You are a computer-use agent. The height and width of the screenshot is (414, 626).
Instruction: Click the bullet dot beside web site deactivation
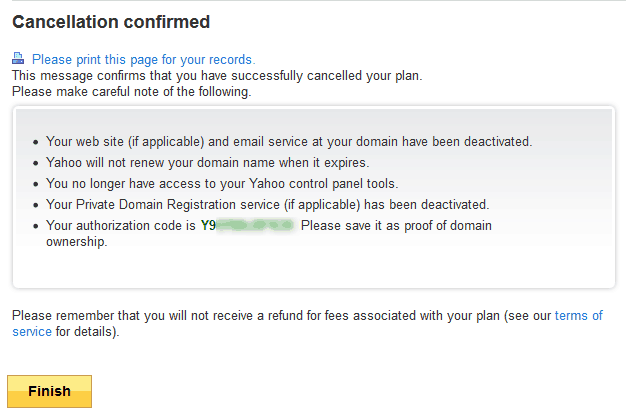point(37,142)
